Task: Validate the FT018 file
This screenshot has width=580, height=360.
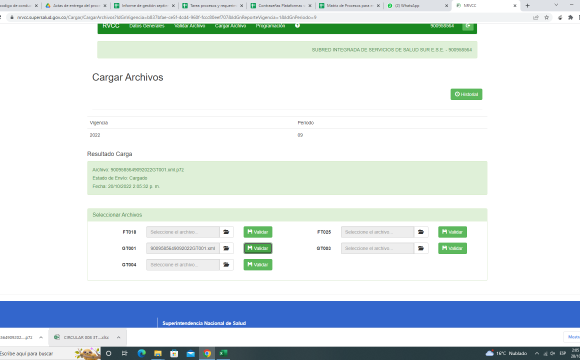Action: tap(258, 232)
